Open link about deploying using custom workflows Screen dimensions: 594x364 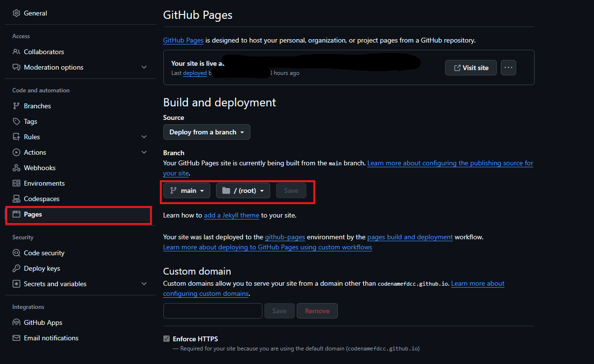coord(268,247)
